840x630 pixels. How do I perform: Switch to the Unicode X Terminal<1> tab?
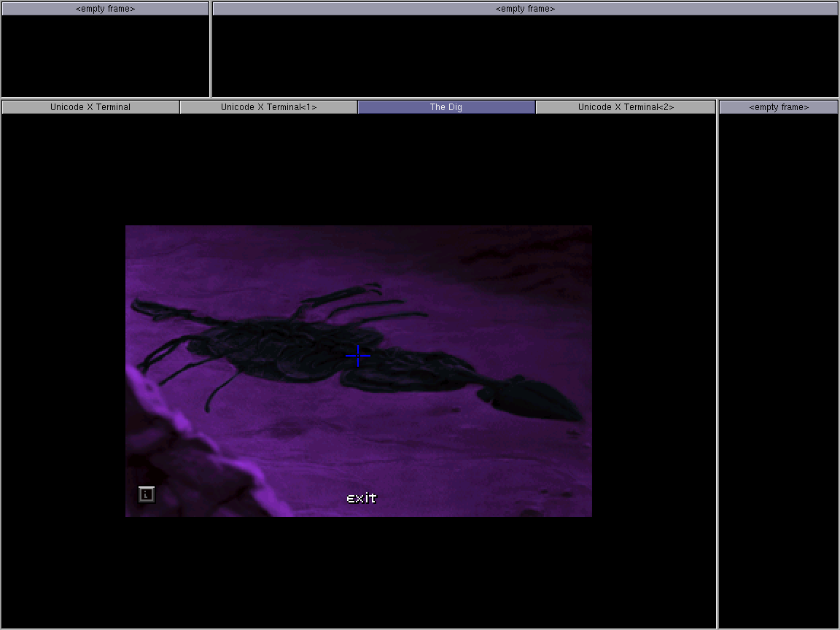269,107
